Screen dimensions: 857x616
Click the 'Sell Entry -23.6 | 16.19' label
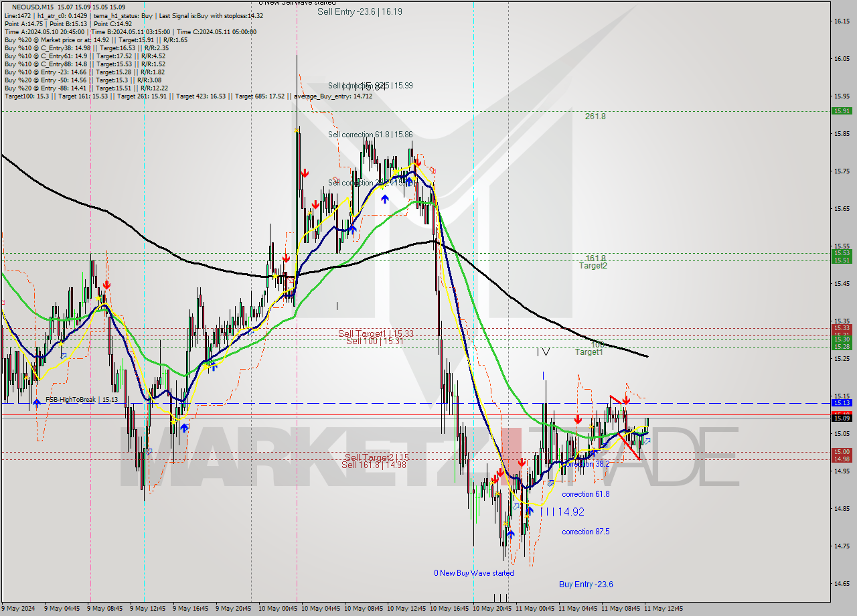pos(360,11)
